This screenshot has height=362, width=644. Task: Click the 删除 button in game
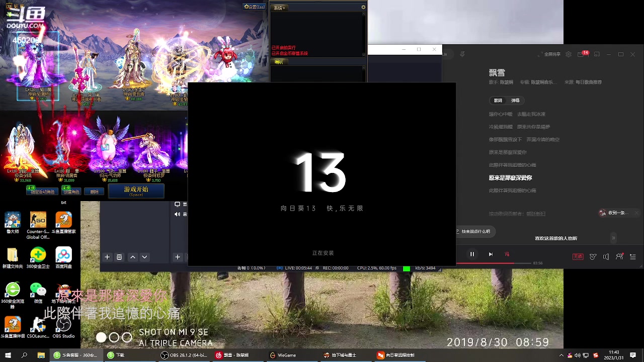click(95, 192)
